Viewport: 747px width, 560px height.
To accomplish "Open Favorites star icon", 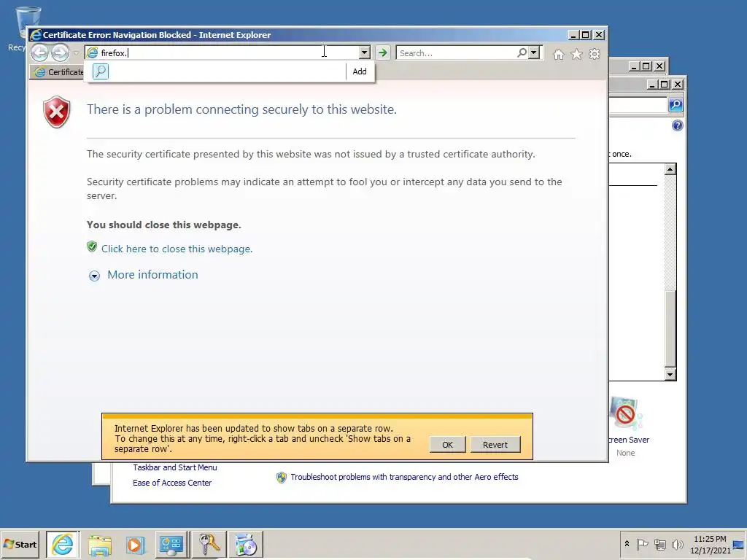I will (576, 54).
